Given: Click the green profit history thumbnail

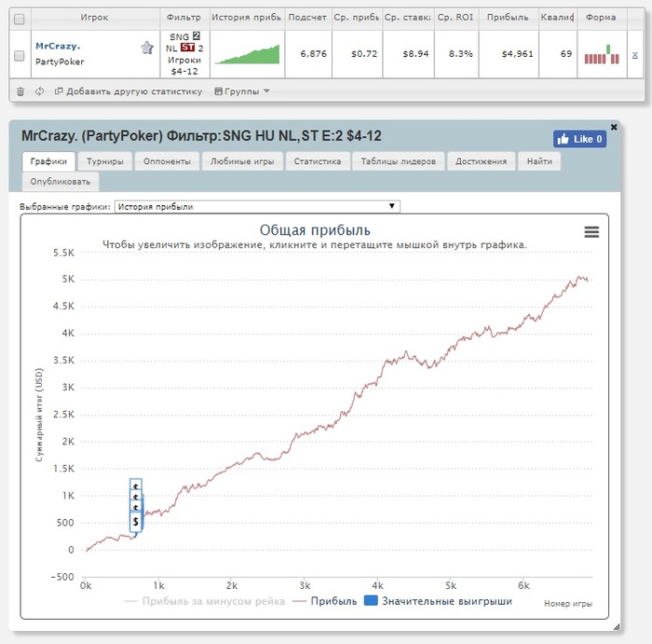Looking at the screenshot, I should tap(248, 54).
